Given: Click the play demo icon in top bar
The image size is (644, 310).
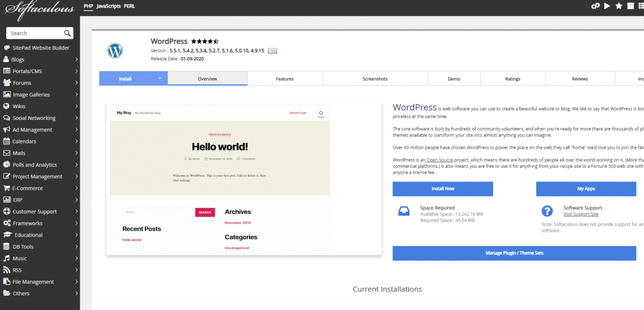Looking at the screenshot, I should pos(607,6).
